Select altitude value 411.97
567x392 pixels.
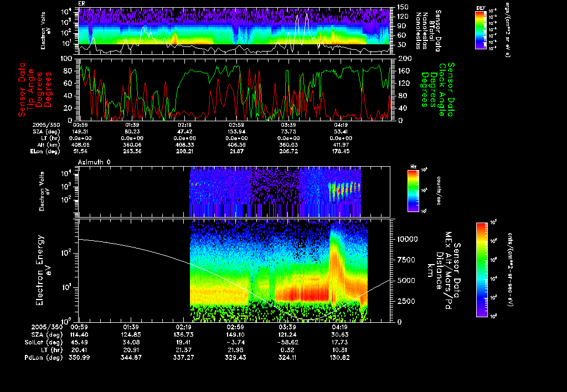coord(341,145)
